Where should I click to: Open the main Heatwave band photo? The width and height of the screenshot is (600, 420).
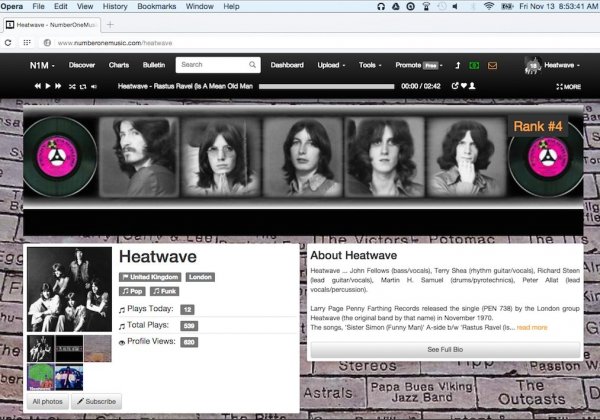[x=69, y=289]
